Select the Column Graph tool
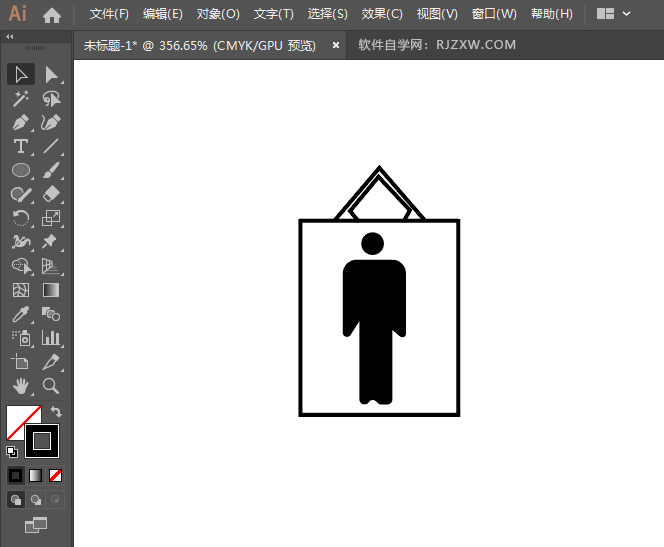Screen dimensions: 664x547 (x=51, y=338)
